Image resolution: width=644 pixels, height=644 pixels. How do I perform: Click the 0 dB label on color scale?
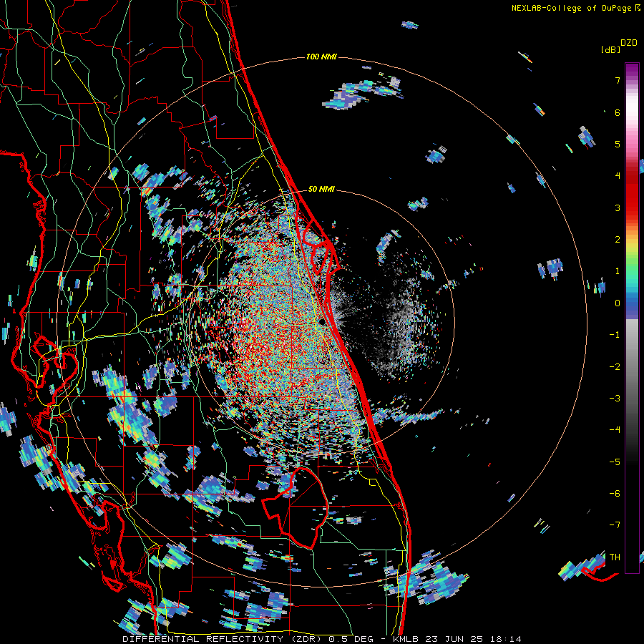tap(618, 303)
